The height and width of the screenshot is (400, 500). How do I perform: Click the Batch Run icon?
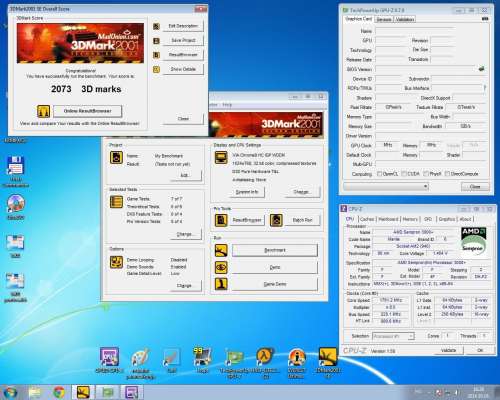(x=276, y=220)
